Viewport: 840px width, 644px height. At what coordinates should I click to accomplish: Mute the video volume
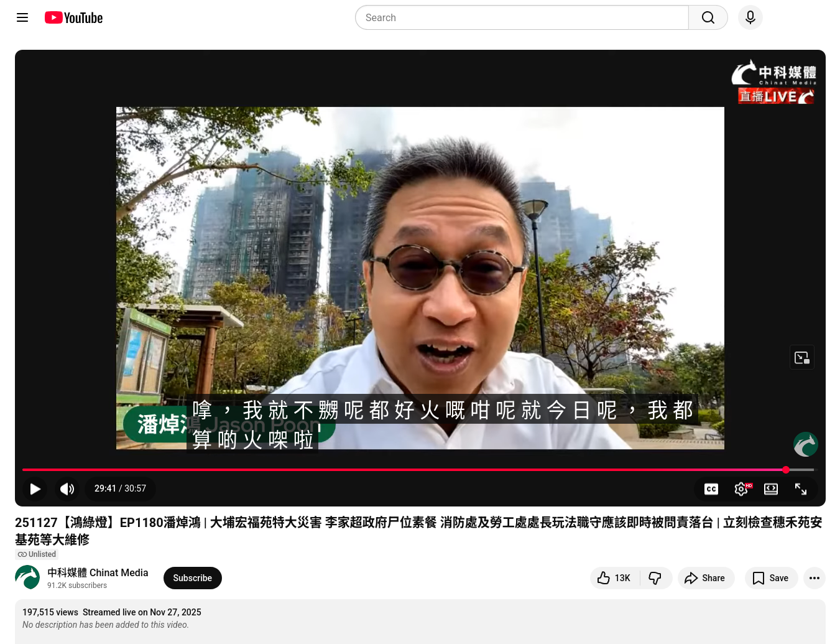coord(67,489)
